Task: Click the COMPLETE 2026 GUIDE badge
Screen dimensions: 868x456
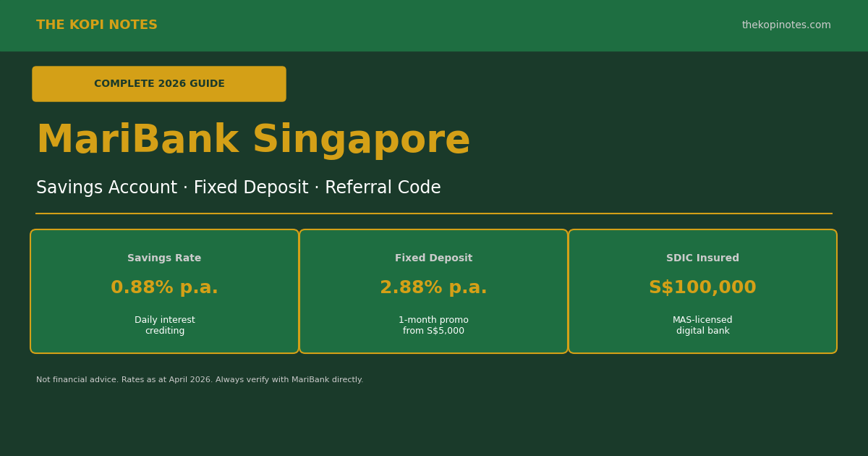Action: tap(159, 84)
